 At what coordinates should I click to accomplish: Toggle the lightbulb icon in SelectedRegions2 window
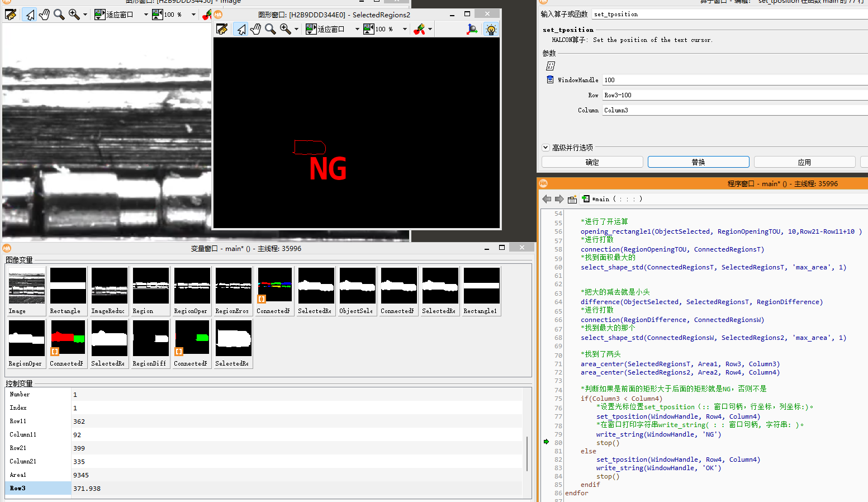(491, 29)
